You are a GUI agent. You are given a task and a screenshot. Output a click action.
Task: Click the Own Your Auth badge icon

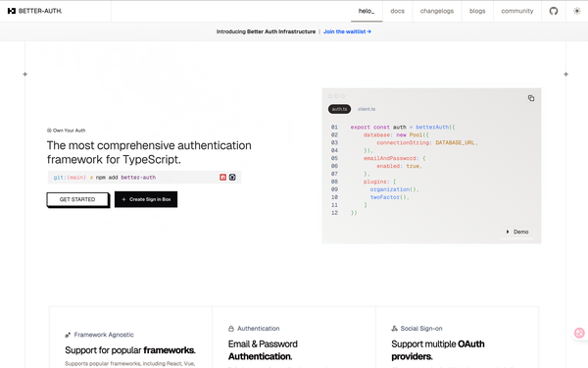[49, 131]
